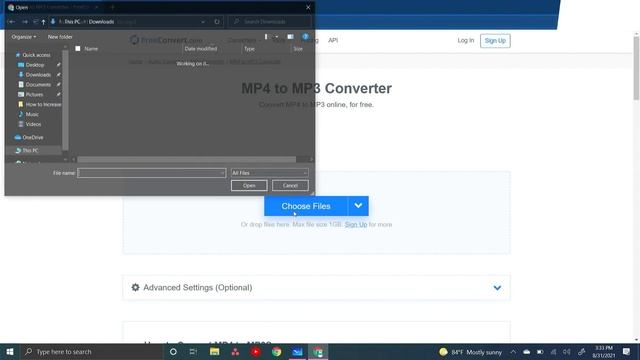640x360 pixels.
Task: Open Videos in the sidebar
Action: 33,124
